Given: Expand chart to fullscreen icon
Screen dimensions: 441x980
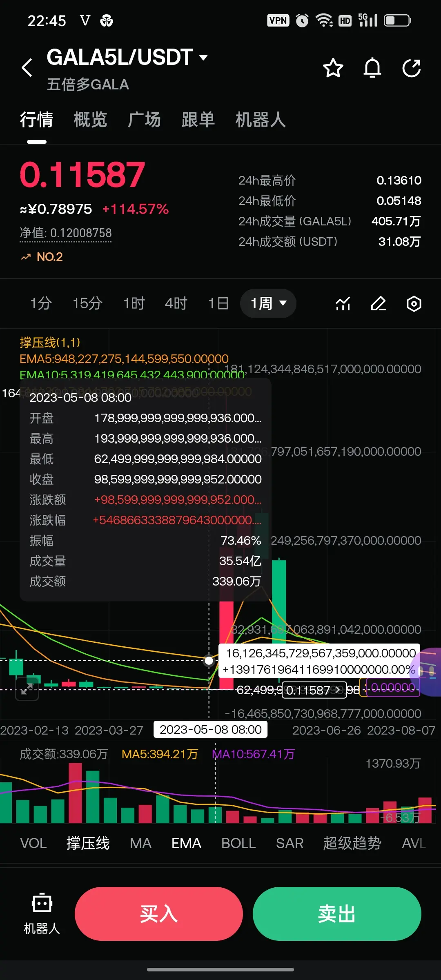Looking at the screenshot, I should coord(27,689).
